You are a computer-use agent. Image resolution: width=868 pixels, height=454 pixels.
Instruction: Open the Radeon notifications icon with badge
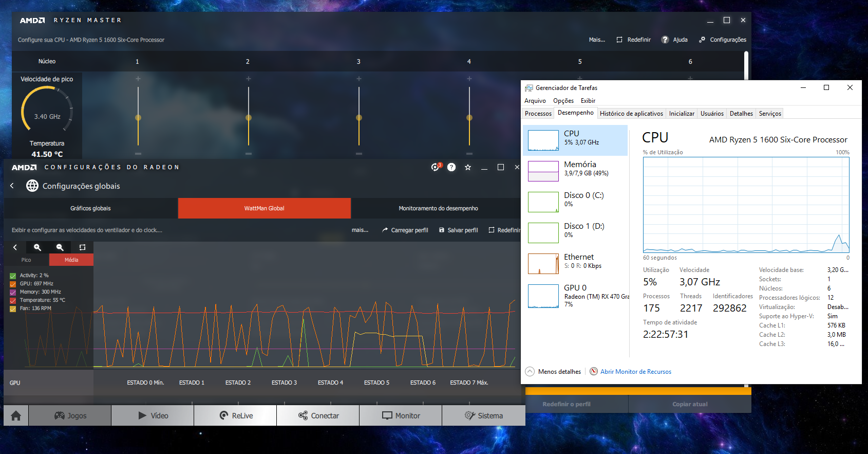[436, 167]
